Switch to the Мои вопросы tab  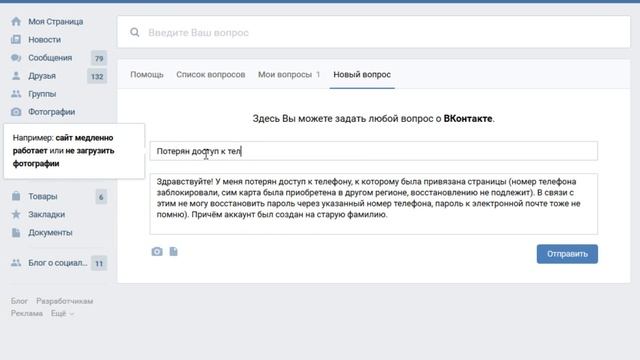pos(289,75)
